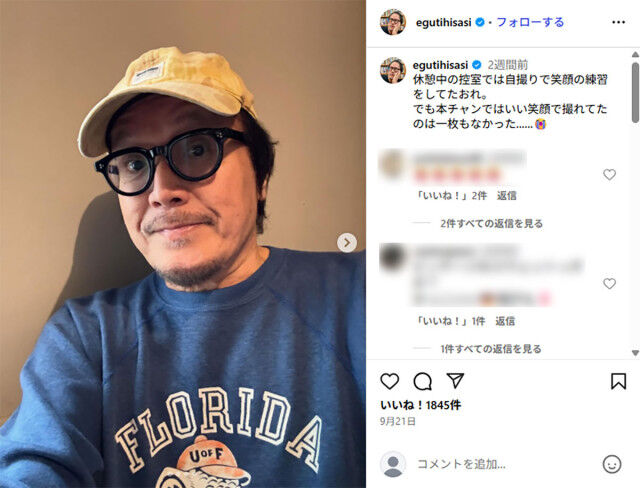The height and width of the screenshot is (488, 640).
Task: Open header profile picture thumbnail
Action: click(x=393, y=22)
